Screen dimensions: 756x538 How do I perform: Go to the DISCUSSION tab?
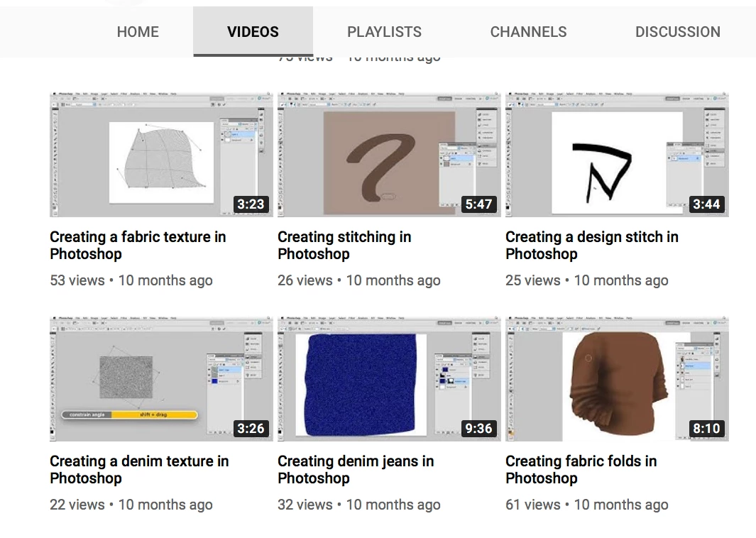(x=677, y=32)
